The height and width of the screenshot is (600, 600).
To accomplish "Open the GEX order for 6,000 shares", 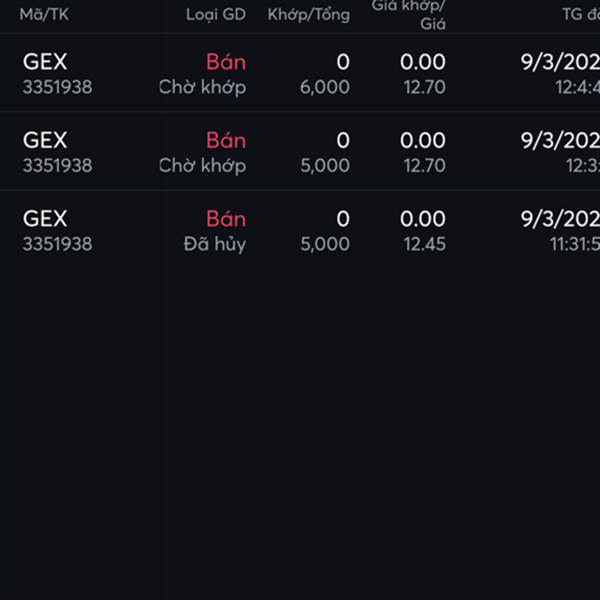I will pos(300,73).
